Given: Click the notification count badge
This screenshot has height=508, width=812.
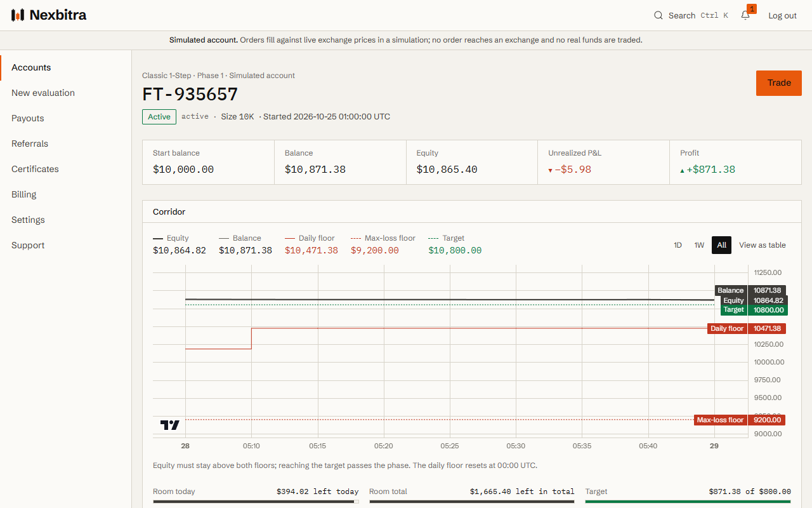Looking at the screenshot, I should click(752, 9).
